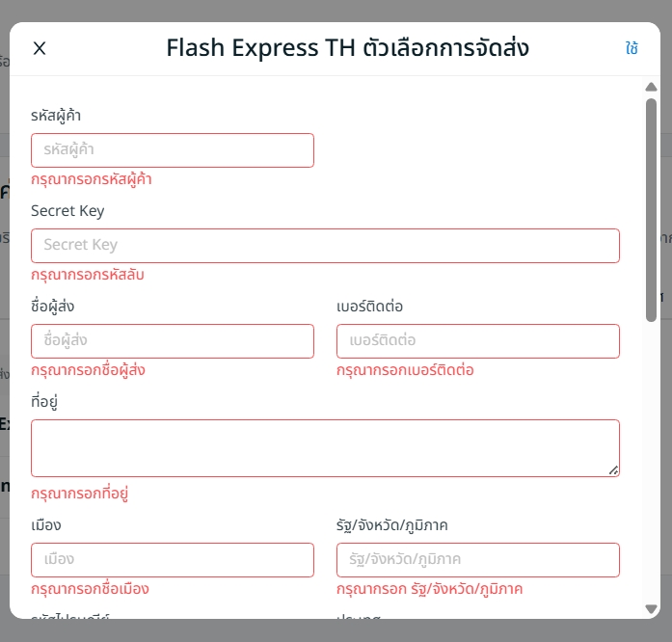Image resolution: width=672 pixels, height=642 pixels.
Task: Click the เบอร์ติดต่อ label
Action: pos(369,307)
